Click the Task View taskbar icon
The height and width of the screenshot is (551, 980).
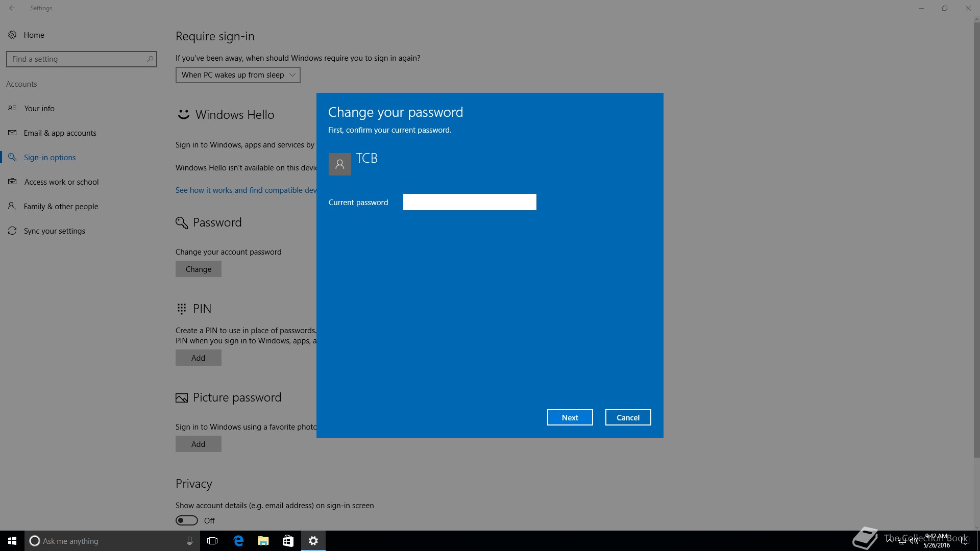coord(213,541)
